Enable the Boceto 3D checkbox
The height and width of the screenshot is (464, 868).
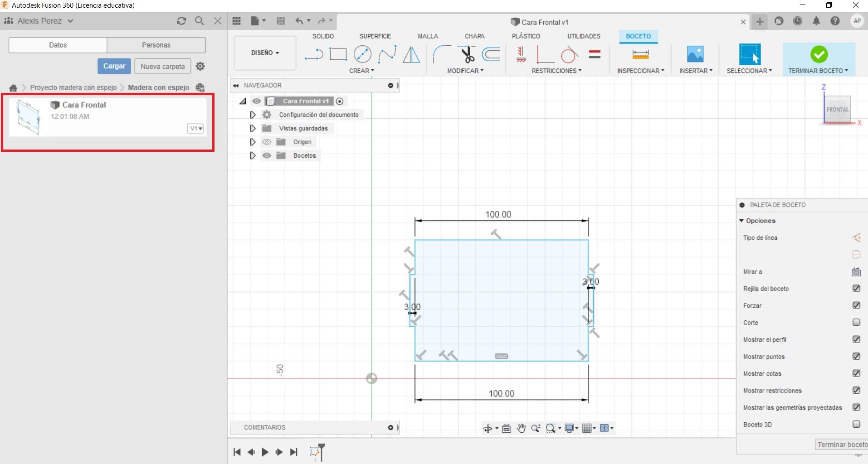point(856,425)
